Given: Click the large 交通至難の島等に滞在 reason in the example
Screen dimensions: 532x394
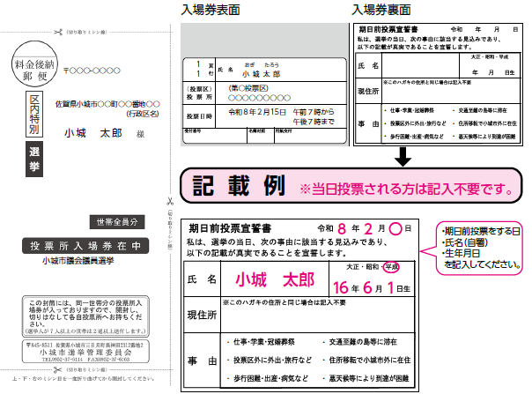Looking at the screenshot, I should [363, 342].
